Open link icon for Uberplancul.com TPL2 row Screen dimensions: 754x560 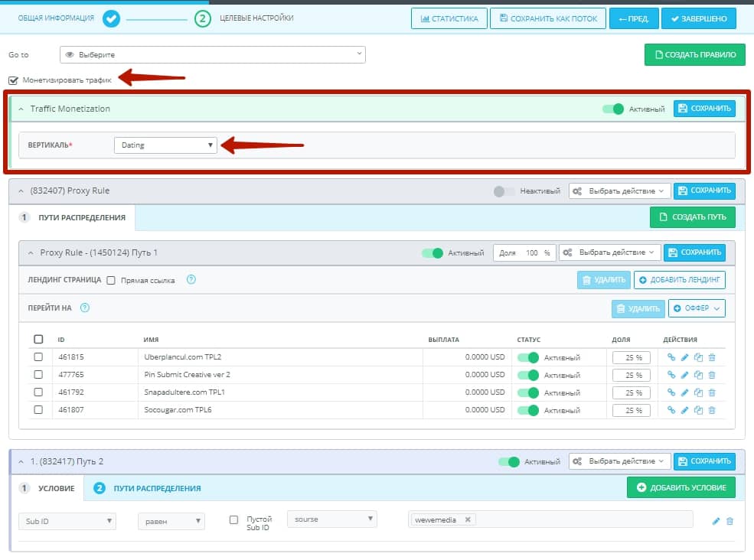tap(671, 357)
